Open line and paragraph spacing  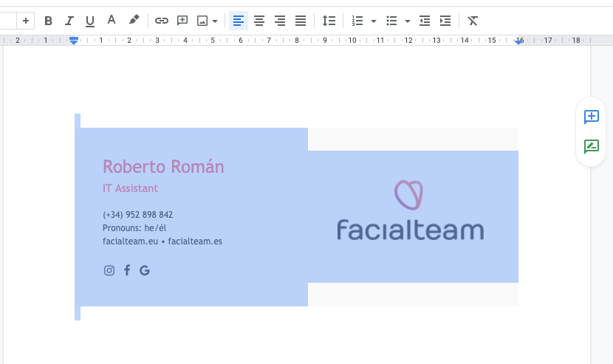329,21
